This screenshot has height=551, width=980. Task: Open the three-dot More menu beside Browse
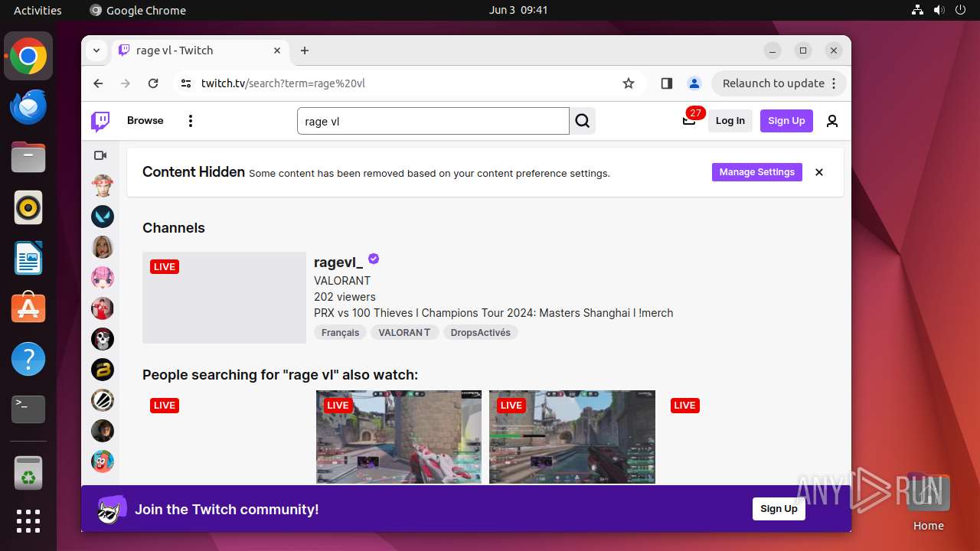click(x=191, y=121)
